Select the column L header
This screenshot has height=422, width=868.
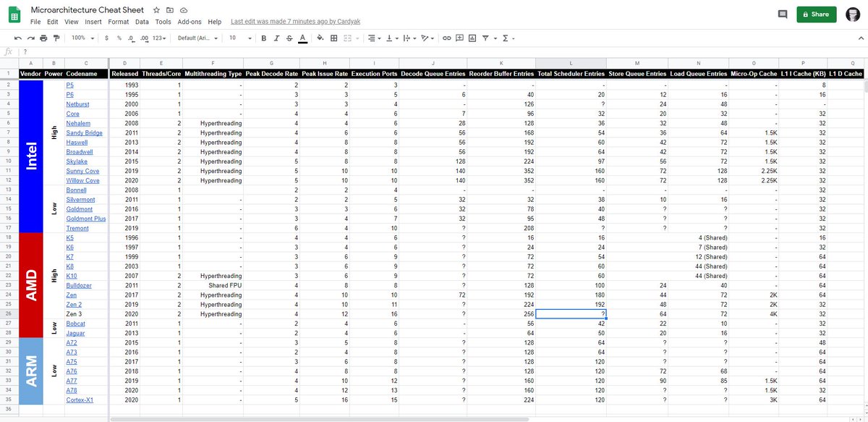point(571,63)
